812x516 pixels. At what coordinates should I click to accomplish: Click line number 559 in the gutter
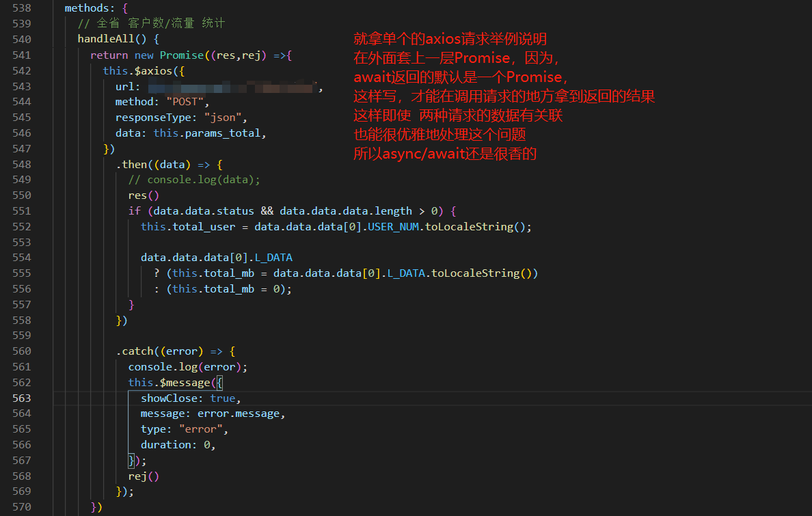click(x=22, y=336)
